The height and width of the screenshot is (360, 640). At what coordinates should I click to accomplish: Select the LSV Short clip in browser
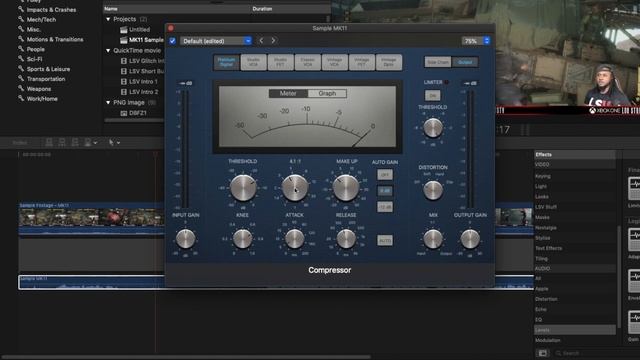(x=146, y=71)
